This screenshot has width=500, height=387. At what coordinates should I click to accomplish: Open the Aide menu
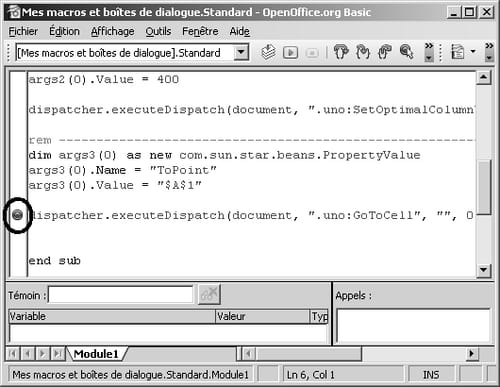239,31
